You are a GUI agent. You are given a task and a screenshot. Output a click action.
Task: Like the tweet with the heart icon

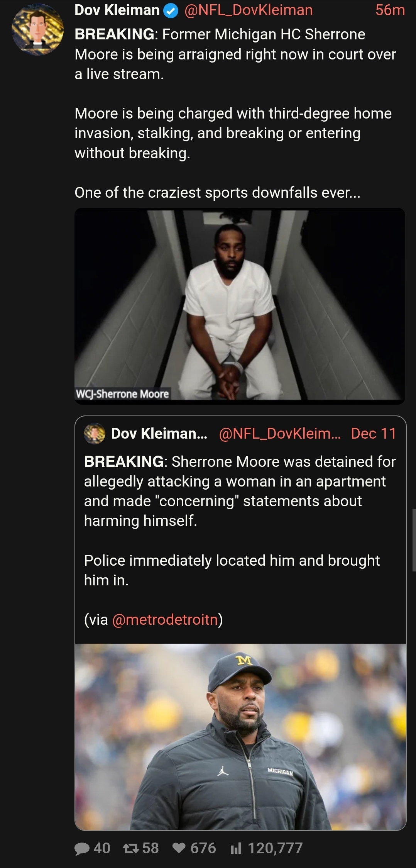pos(179,849)
